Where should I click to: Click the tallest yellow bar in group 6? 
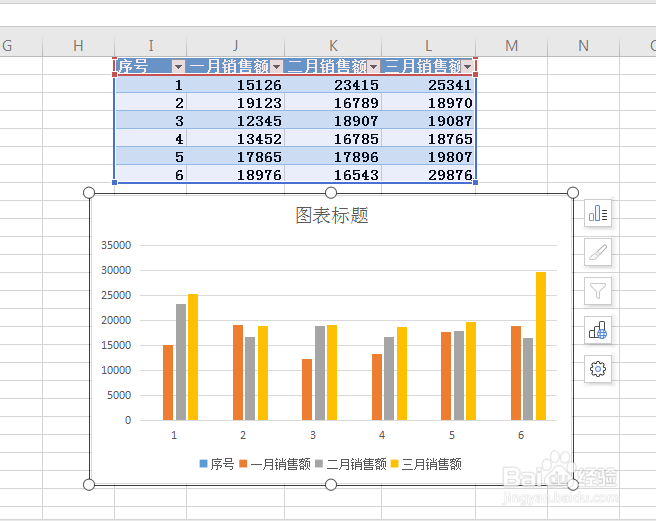[x=541, y=346]
